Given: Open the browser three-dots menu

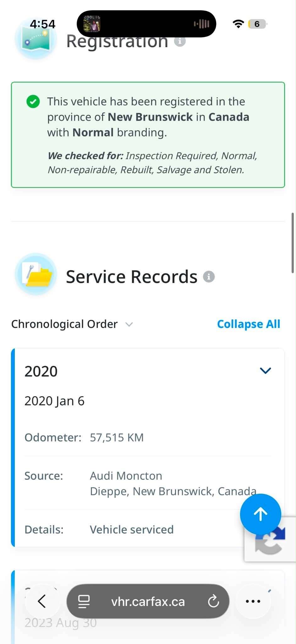Looking at the screenshot, I should (253, 601).
